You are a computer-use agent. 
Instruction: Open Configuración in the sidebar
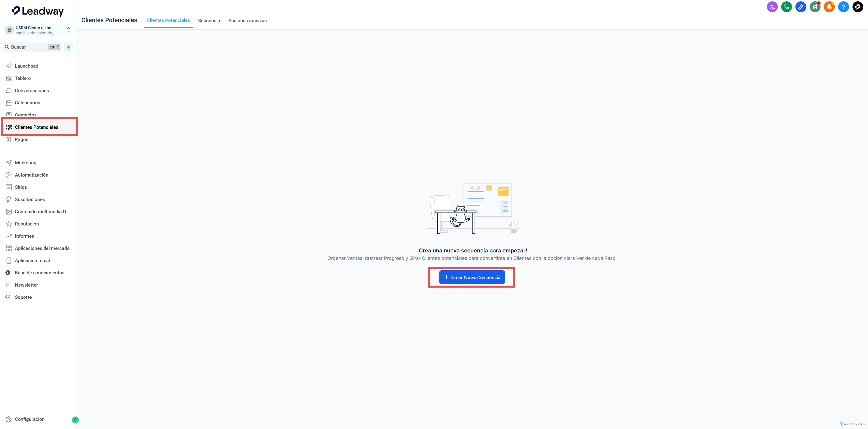[29, 419]
